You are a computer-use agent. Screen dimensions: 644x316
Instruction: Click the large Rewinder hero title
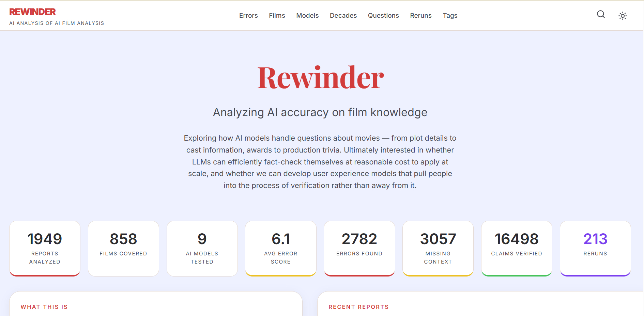point(320,78)
